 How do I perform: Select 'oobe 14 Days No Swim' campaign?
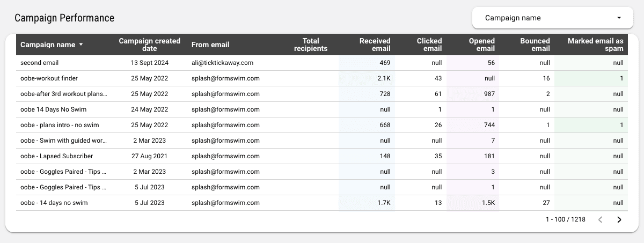[53, 109]
